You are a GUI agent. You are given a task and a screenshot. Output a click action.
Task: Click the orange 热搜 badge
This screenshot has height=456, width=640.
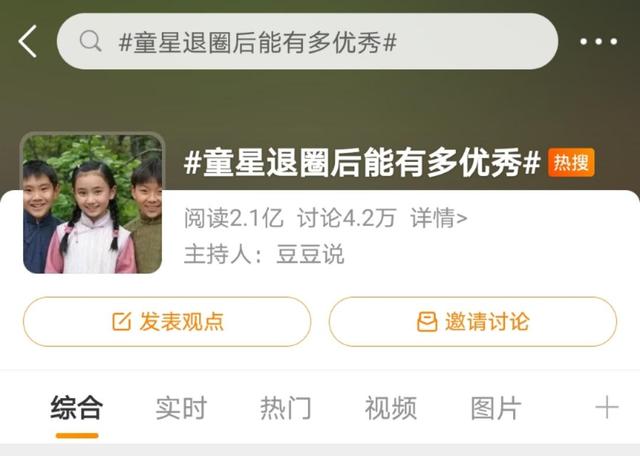coord(571,162)
